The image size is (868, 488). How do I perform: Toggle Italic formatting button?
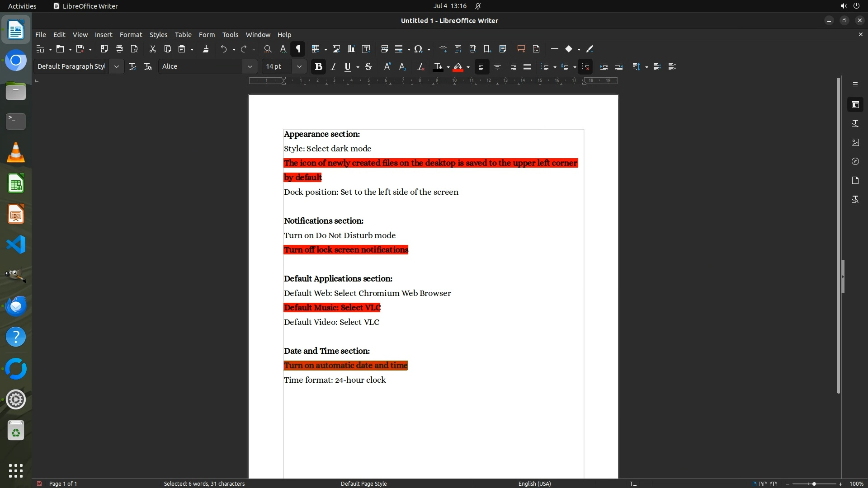click(x=334, y=66)
